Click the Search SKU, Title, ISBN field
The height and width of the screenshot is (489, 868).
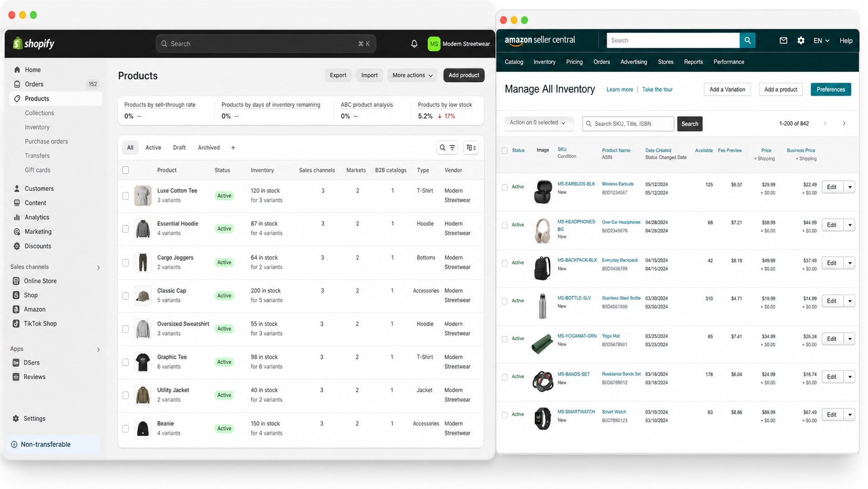point(628,124)
